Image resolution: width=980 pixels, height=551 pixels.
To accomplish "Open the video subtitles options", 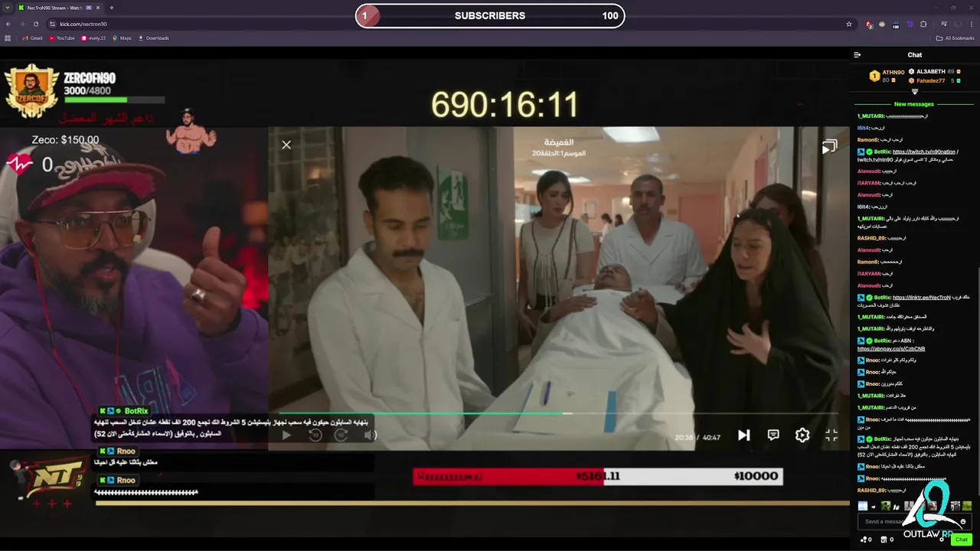I will point(773,435).
